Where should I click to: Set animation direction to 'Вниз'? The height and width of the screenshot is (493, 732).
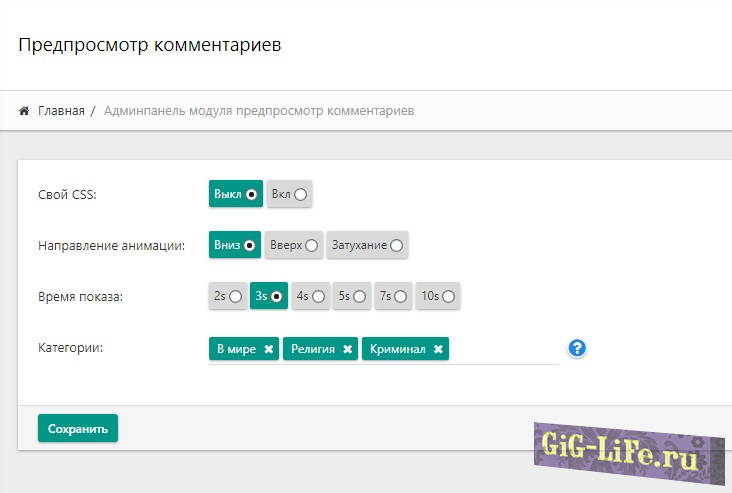pyautogui.click(x=236, y=245)
